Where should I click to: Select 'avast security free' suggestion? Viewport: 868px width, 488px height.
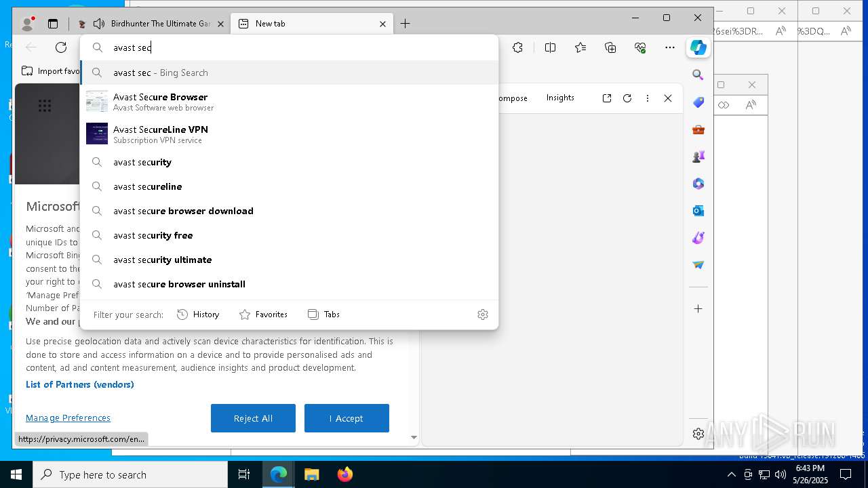[x=290, y=235]
